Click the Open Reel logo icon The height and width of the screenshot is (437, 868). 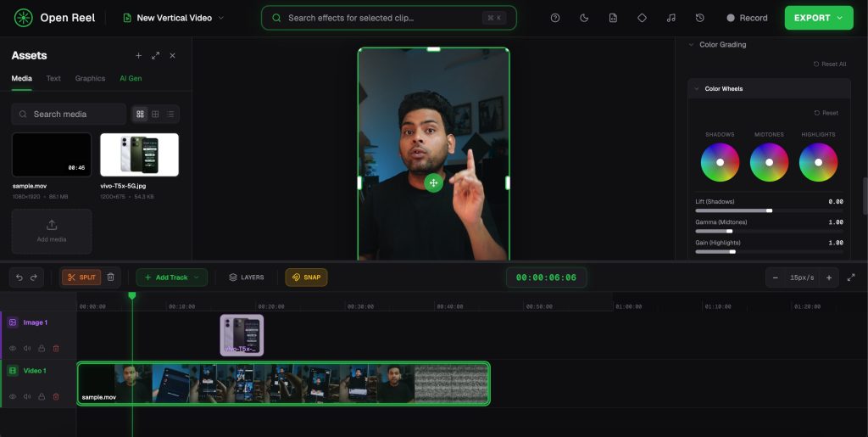(23, 18)
